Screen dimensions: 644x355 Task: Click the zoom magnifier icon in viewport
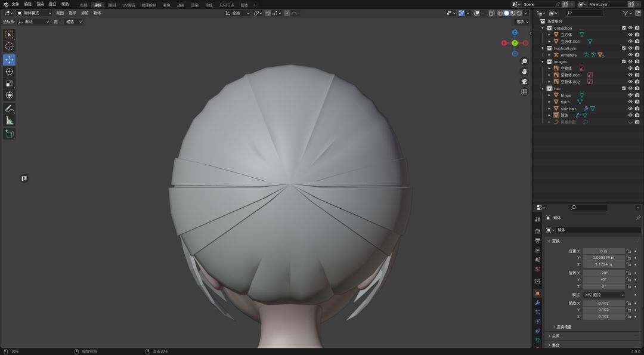tap(524, 61)
